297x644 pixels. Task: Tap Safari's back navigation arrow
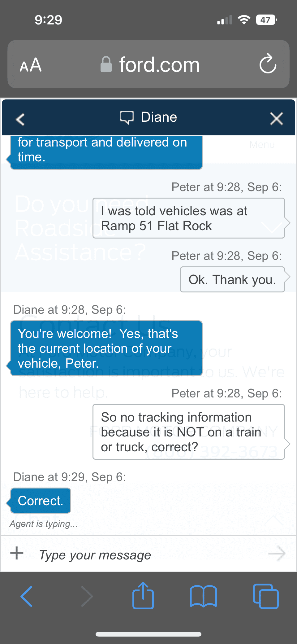[27, 596]
